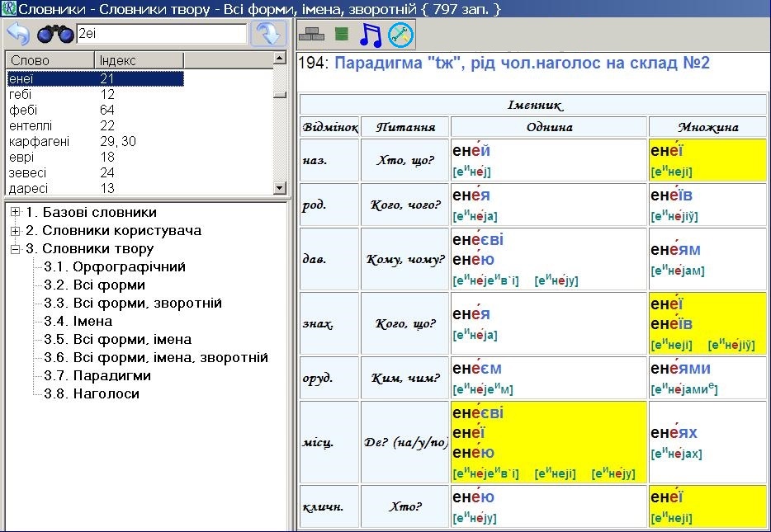
Task: Click the binoculars search icon
Action: point(55,34)
